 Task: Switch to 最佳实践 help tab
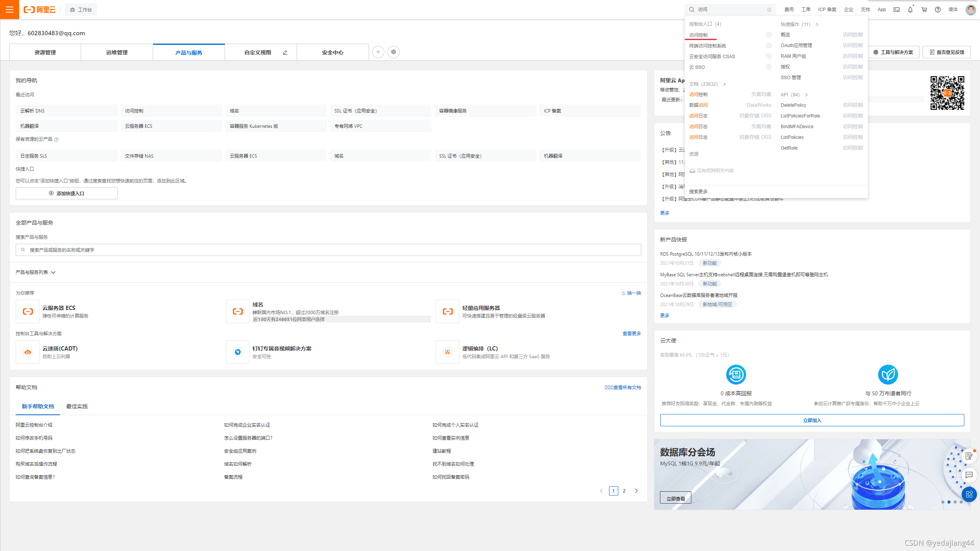pyautogui.click(x=77, y=406)
